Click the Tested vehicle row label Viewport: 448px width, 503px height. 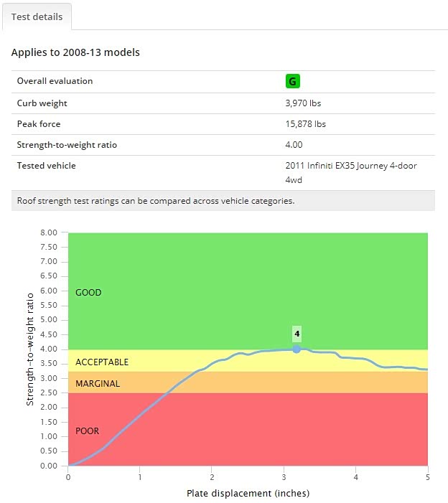46,166
